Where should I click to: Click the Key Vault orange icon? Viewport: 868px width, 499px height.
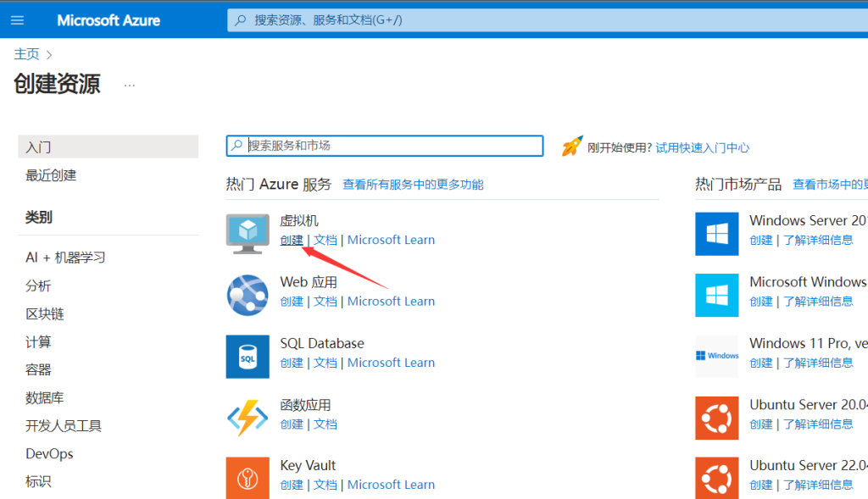pyautogui.click(x=248, y=478)
